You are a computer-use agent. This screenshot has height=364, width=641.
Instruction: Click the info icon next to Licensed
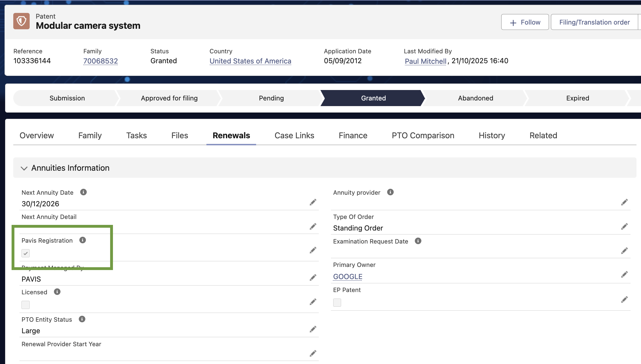57,292
